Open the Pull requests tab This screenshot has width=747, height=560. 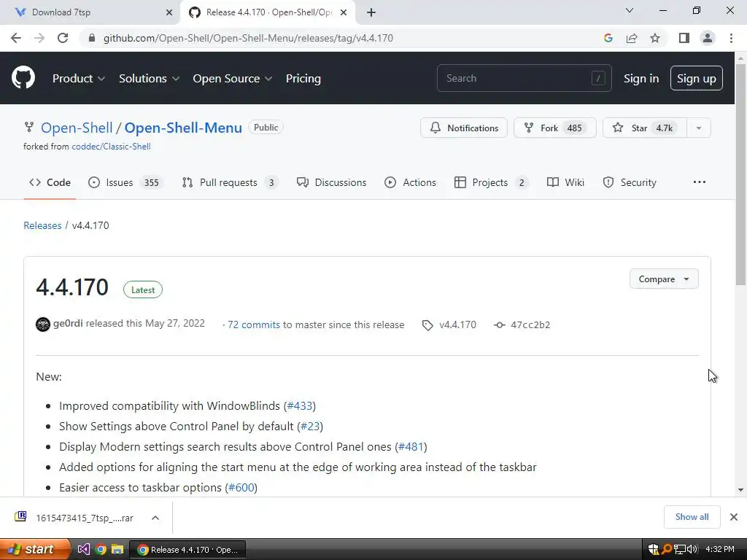(x=230, y=182)
